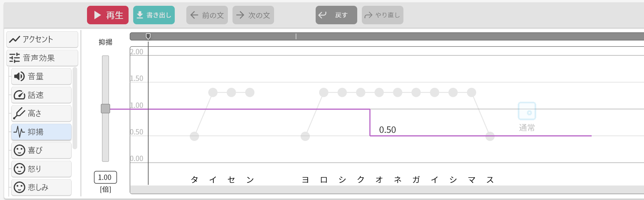Click the 抑揚 vertical slider handle
The height and width of the screenshot is (200, 644).
(105, 109)
